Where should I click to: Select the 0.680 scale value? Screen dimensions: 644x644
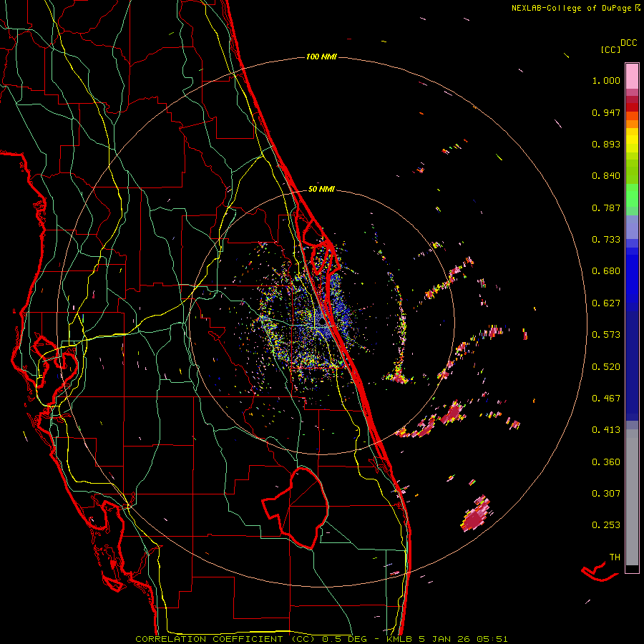pos(606,271)
